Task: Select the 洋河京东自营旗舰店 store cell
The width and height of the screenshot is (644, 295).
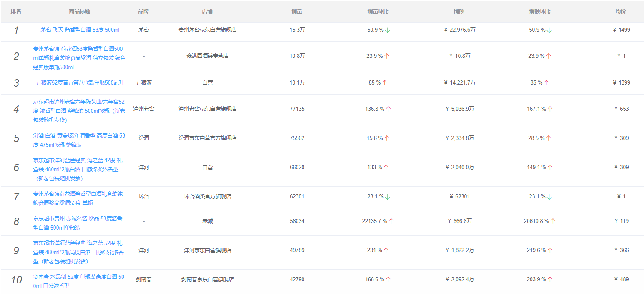Action: click(x=207, y=250)
